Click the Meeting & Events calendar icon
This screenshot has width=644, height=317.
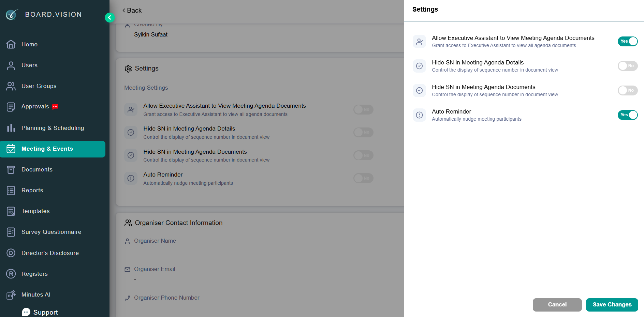pos(11,149)
